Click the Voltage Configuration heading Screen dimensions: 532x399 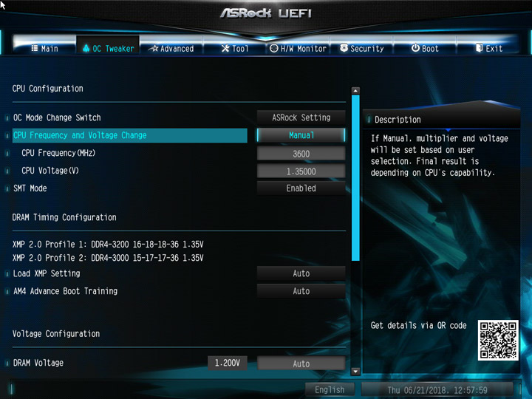(x=56, y=334)
